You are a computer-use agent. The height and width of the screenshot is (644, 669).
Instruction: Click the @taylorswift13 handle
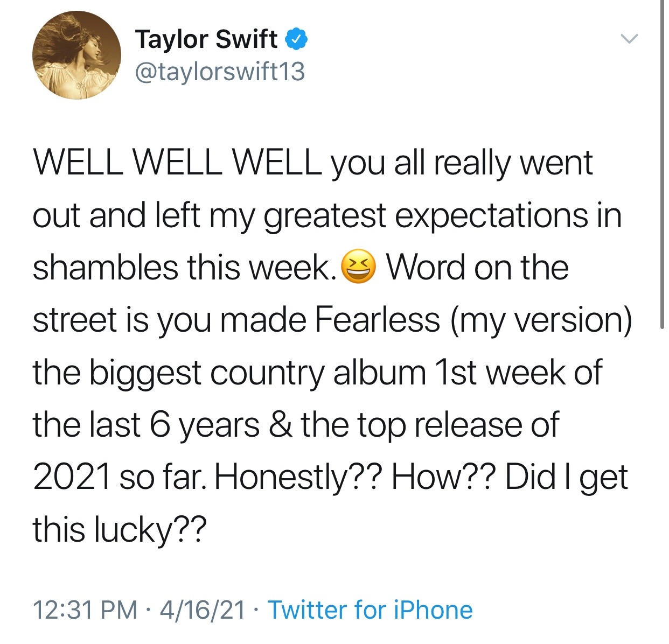(x=220, y=72)
